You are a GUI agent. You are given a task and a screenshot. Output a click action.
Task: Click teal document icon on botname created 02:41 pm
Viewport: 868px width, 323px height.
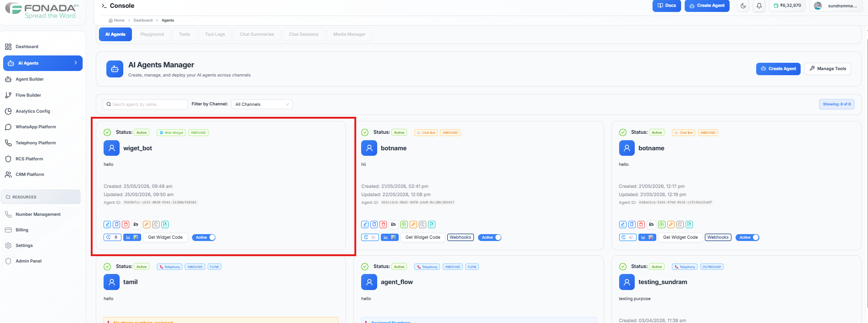432,224
